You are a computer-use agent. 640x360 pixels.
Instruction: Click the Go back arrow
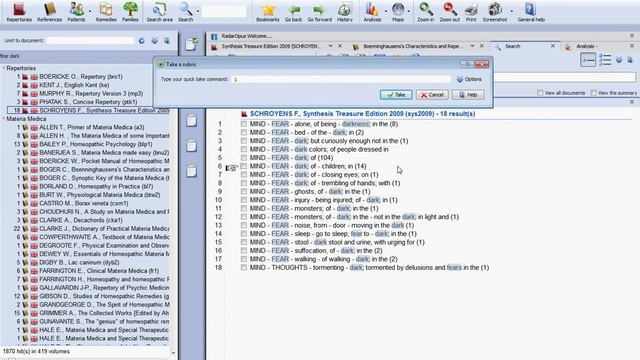[293, 11]
